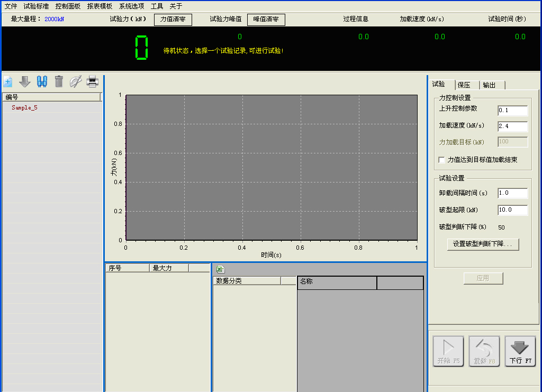This screenshot has height=392, width=542.
Task: Click the 力值清零 button
Action: point(173,20)
